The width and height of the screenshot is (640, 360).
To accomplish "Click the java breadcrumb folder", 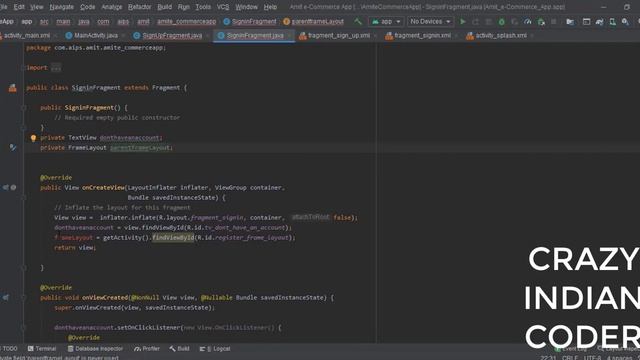I will [84, 22].
